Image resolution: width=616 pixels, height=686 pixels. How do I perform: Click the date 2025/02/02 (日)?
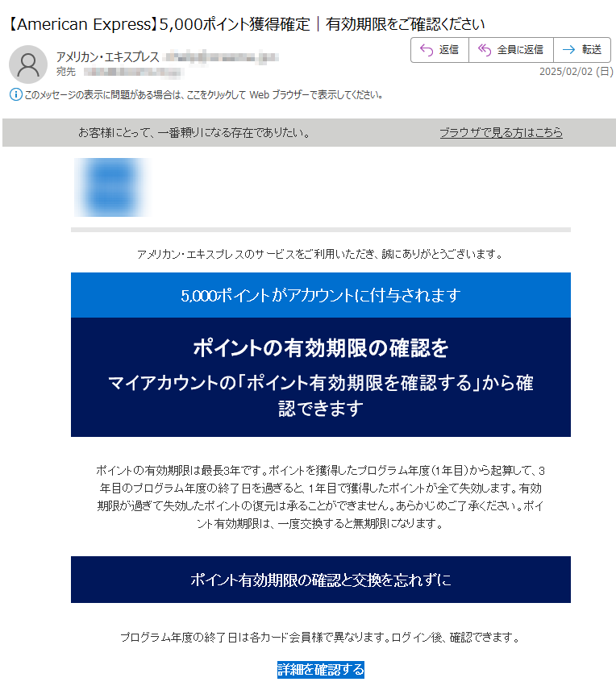coord(576,71)
